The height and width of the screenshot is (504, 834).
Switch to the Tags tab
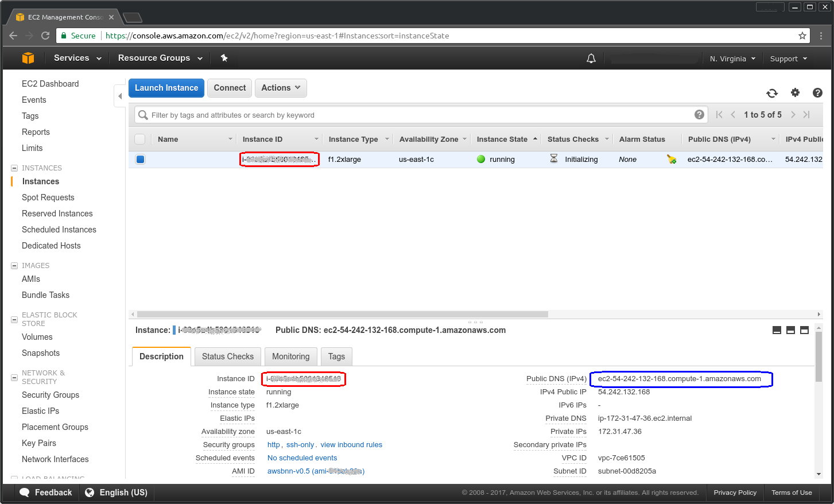[x=336, y=356]
